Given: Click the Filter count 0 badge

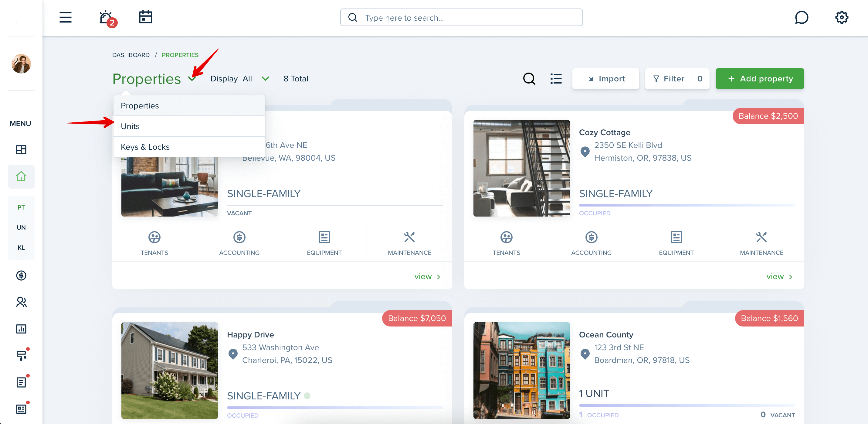Looking at the screenshot, I should [x=700, y=79].
